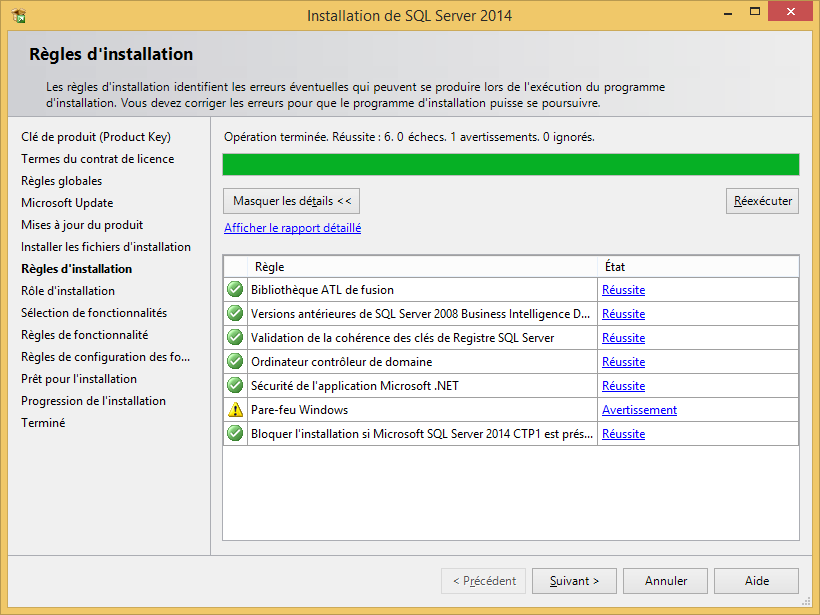Select Progression de l'installation step
Screen dimensions: 820x615
(94, 401)
